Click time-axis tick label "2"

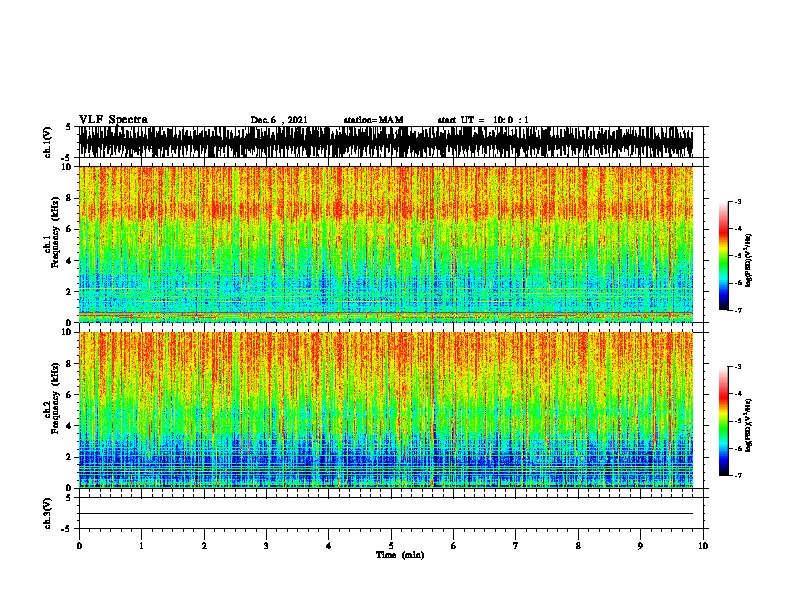(204, 545)
